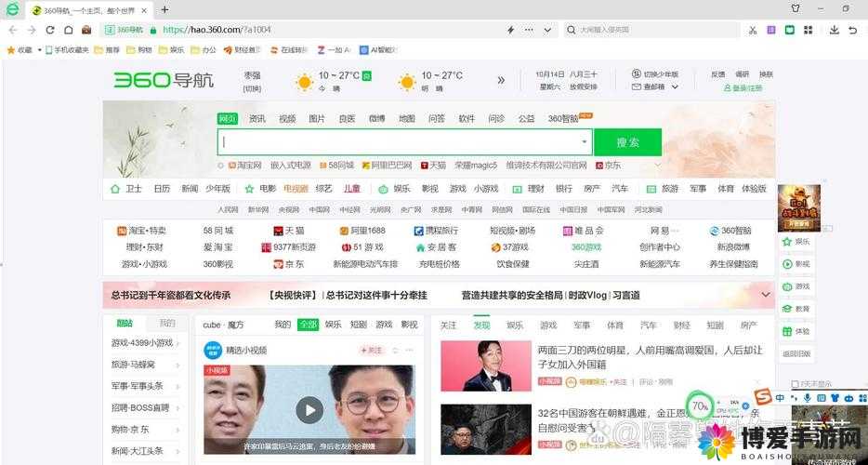Switch the search tab to 资讯

pos(257,119)
